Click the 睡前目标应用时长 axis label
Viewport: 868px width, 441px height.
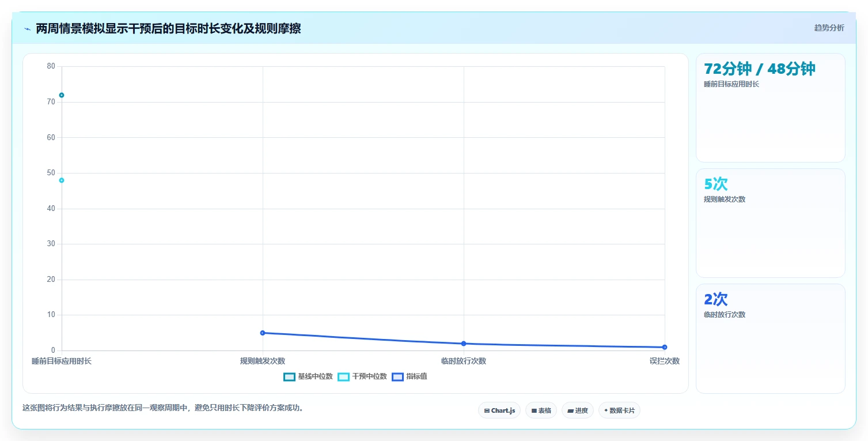pyautogui.click(x=62, y=361)
